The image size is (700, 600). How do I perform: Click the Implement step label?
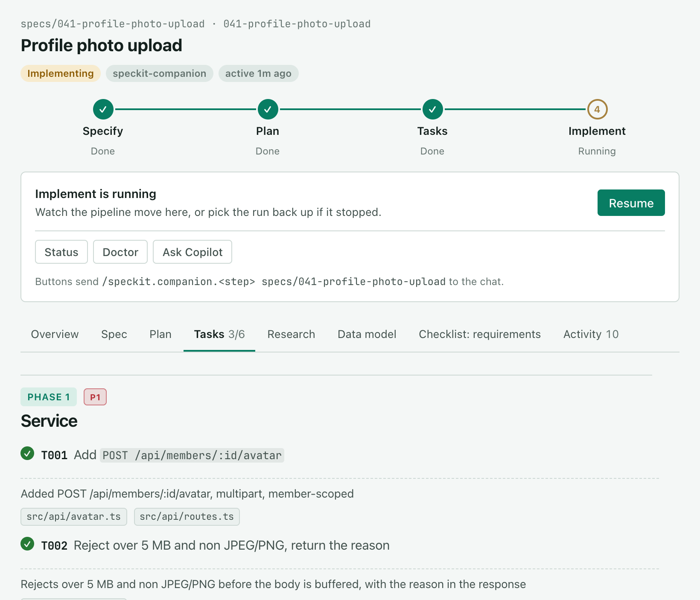[x=597, y=131]
